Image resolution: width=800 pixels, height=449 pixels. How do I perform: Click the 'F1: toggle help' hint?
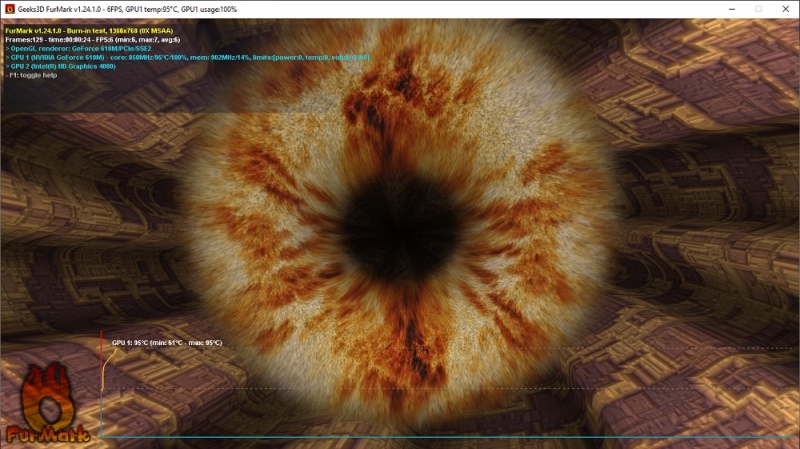pos(31,75)
